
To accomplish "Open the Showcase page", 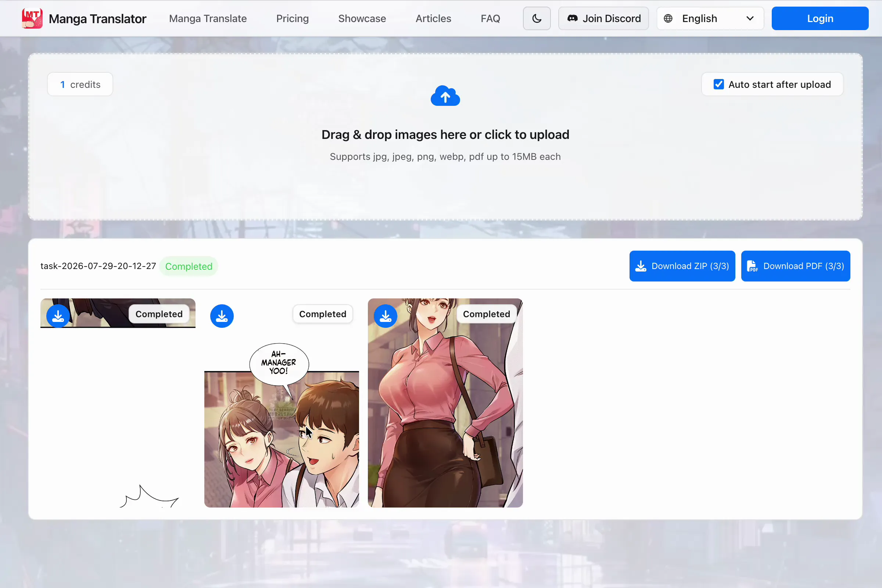I will [362, 18].
